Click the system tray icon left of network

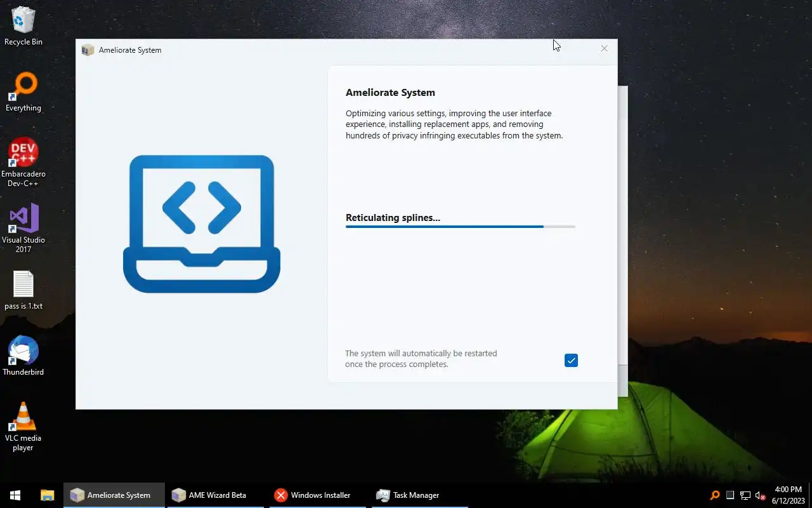730,495
